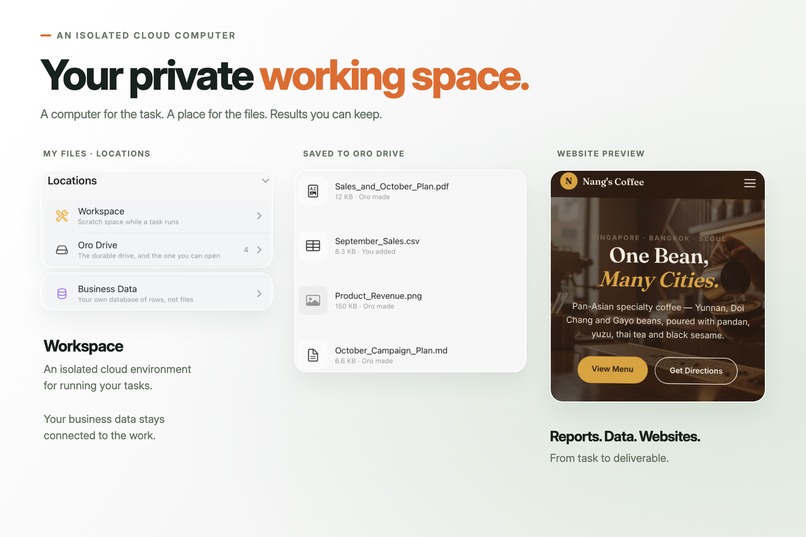Select the Business Data location label
Image resolution: width=806 pixels, height=537 pixels.
coord(107,289)
